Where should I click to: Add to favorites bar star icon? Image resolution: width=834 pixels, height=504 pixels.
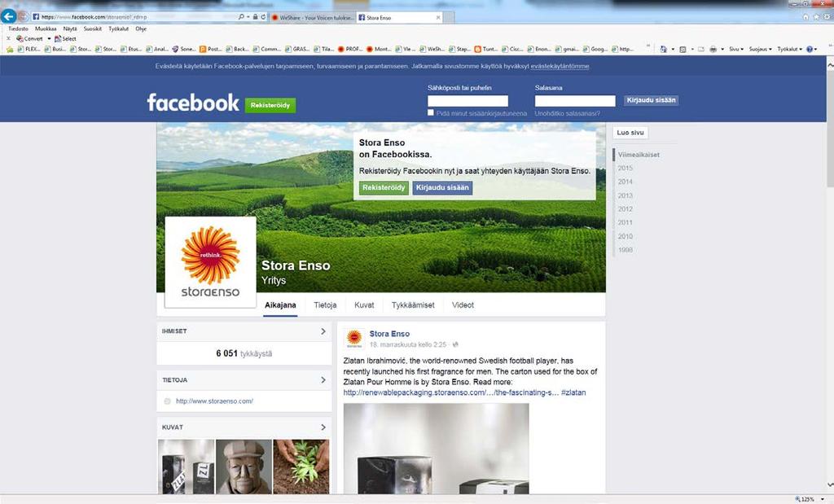click(10, 50)
